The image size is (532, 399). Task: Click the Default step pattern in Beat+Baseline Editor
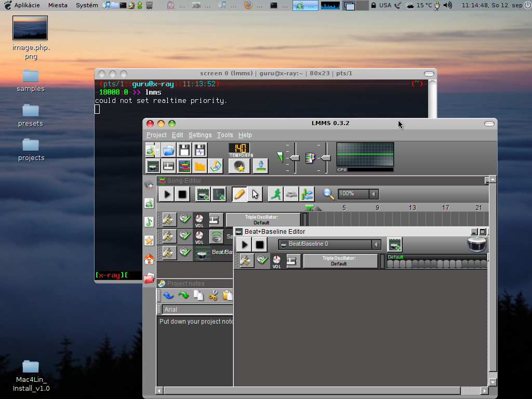(436, 261)
